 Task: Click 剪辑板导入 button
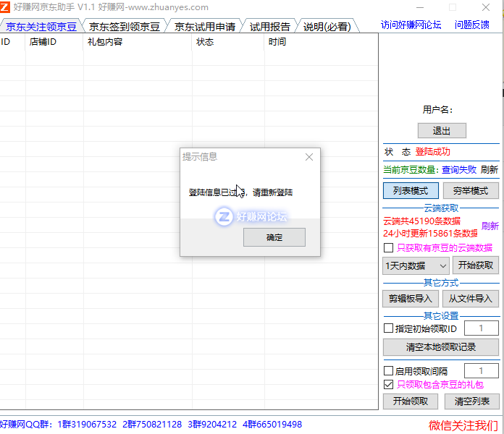pos(410,299)
